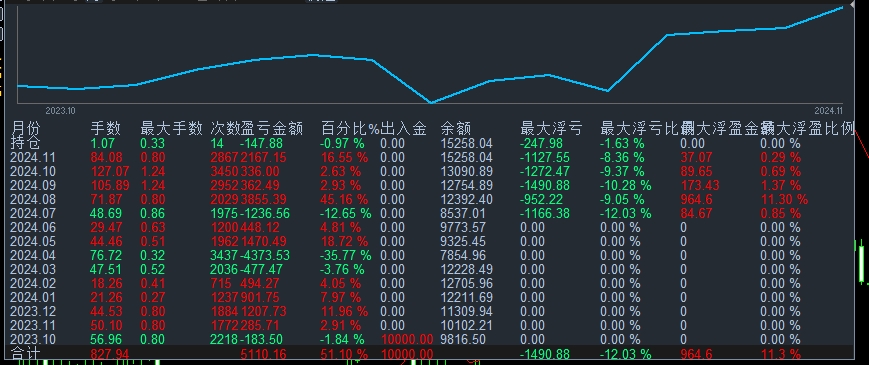This screenshot has height=365, width=869.
Task: Click the 百分比% column header
Action: 350,129
